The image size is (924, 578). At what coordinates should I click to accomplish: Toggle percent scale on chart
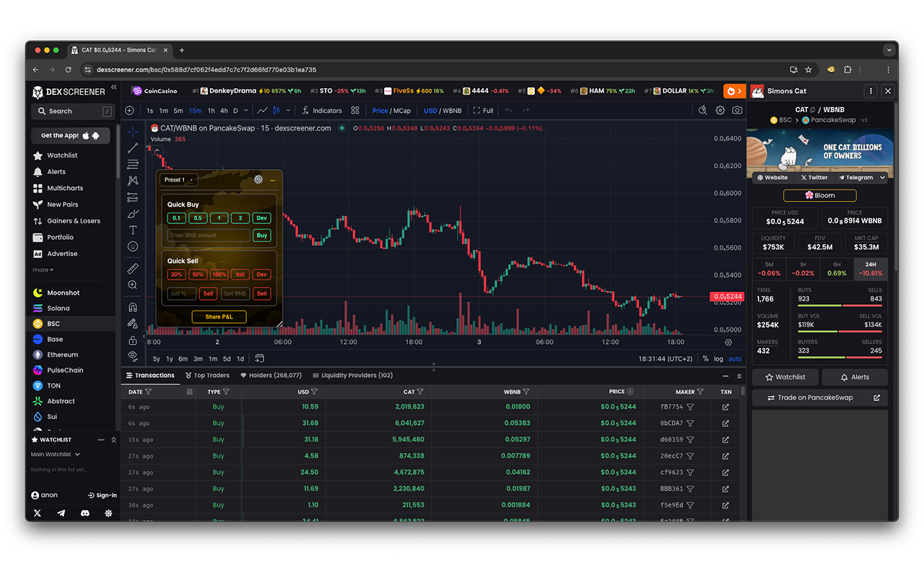(705, 358)
